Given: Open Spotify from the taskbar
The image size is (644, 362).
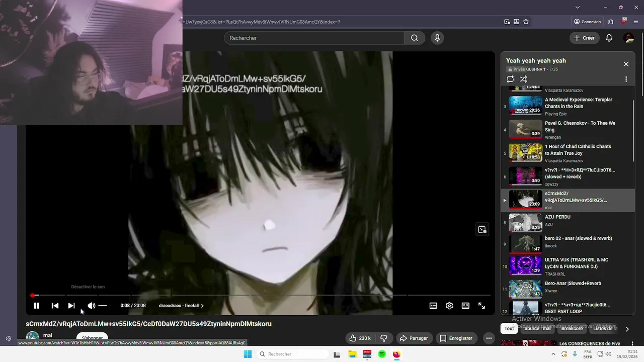Looking at the screenshot, I should pyautogui.click(x=382, y=354).
